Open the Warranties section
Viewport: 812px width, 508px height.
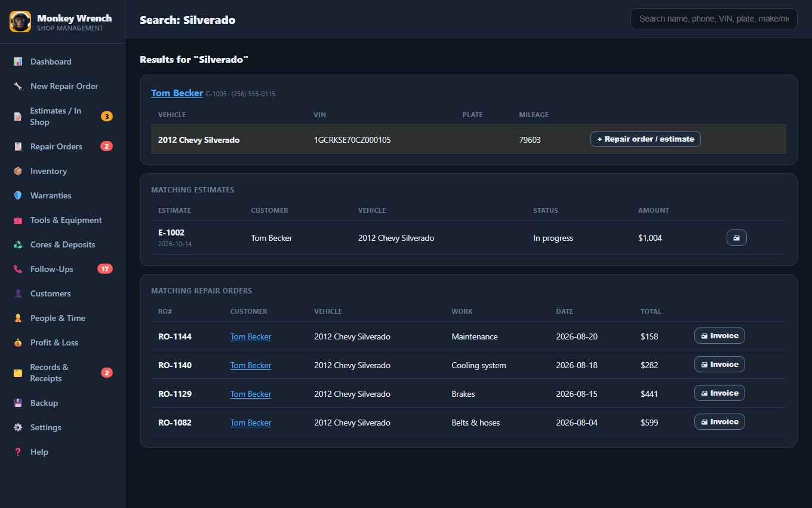click(x=62, y=195)
